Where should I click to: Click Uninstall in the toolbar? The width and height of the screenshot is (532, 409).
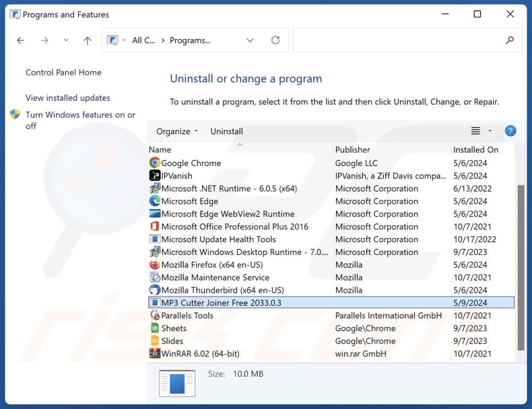tap(227, 131)
